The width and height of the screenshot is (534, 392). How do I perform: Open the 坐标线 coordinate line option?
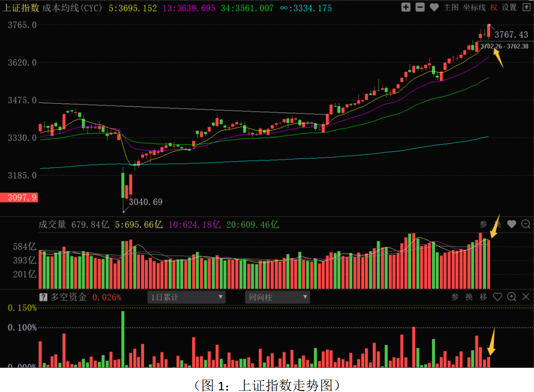click(474, 7)
